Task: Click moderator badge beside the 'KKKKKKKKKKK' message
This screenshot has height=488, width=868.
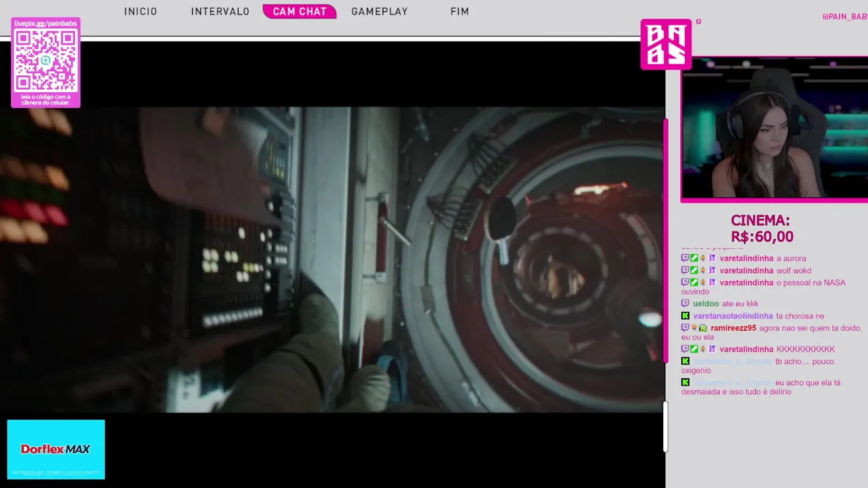Action: click(694, 349)
